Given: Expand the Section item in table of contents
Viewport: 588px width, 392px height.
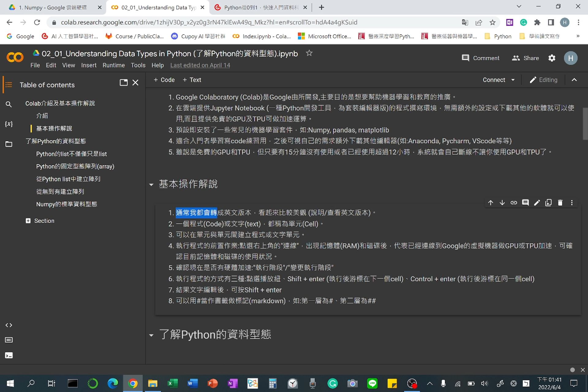Looking at the screenshot, I should pos(28,221).
